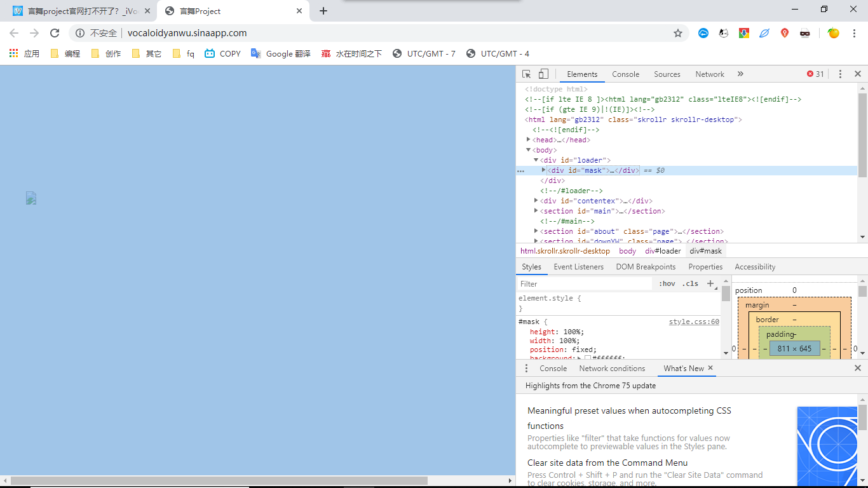
Task: Select div#loader in the breadcrumb trail
Action: point(663,251)
